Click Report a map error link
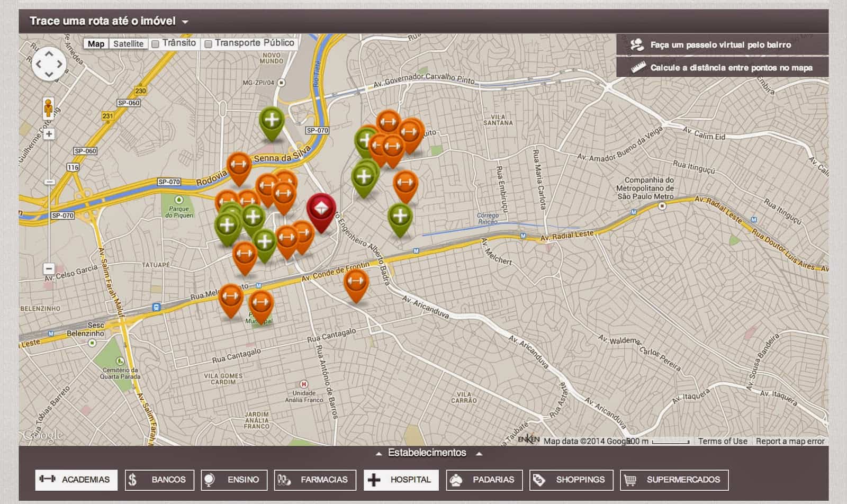Image resolution: width=847 pixels, height=504 pixels. point(790,441)
